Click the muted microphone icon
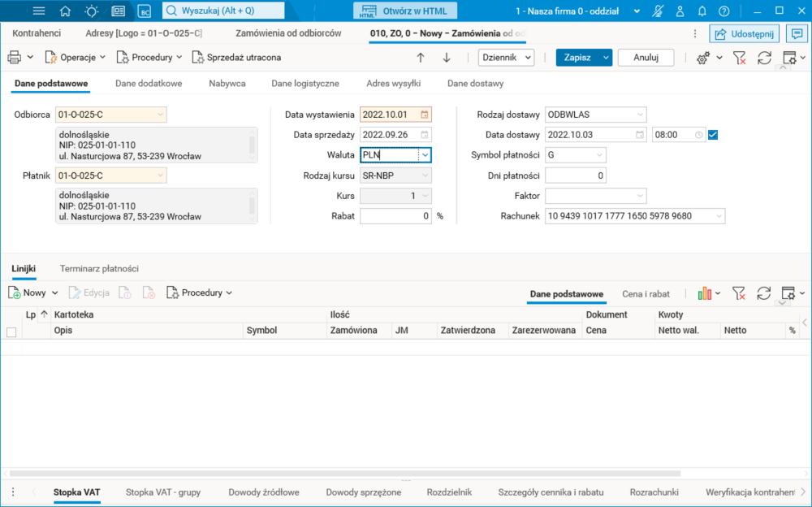 [659, 11]
